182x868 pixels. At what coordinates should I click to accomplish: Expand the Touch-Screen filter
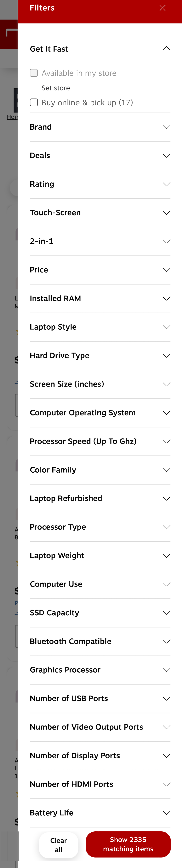pyautogui.click(x=166, y=213)
